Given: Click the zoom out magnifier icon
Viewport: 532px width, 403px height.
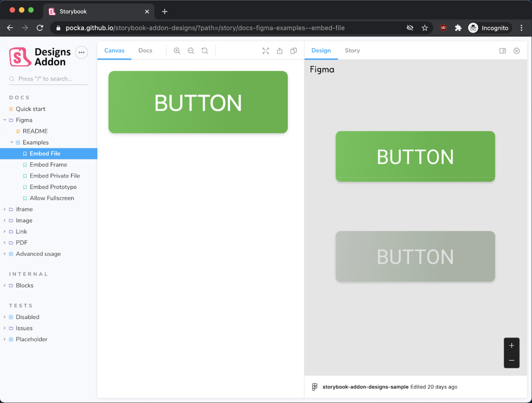Looking at the screenshot, I should (191, 51).
